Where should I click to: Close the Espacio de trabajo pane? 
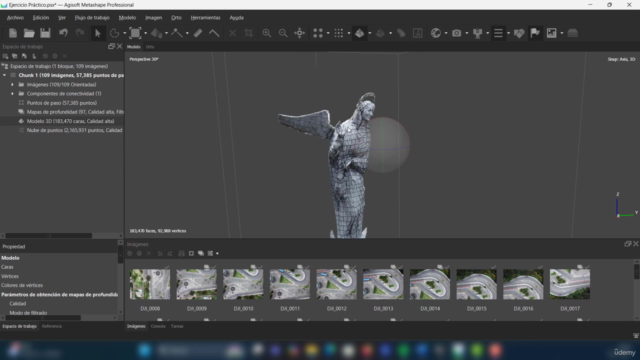pyautogui.click(x=120, y=47)
